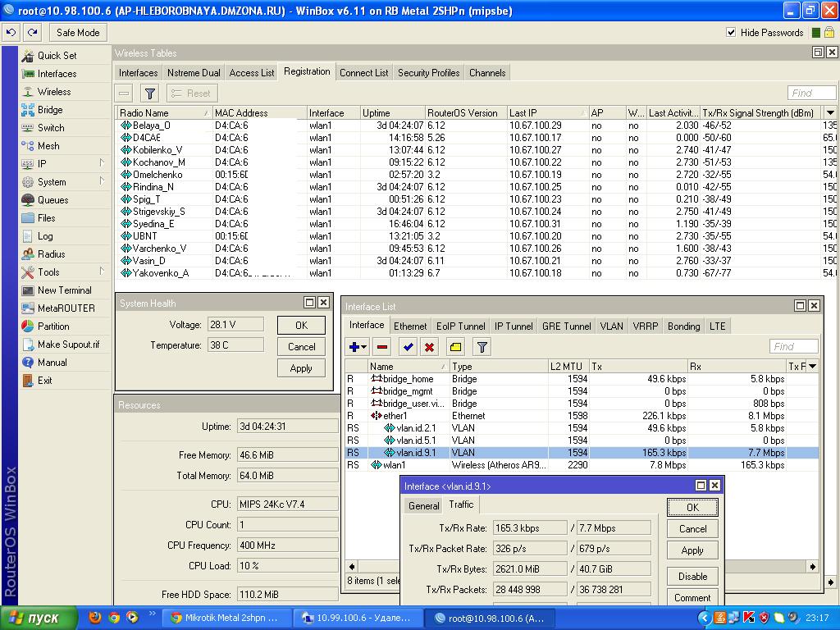Toggle the Hide Passwords checkbox
840x630 pixels.
click(x=731, y=33)
